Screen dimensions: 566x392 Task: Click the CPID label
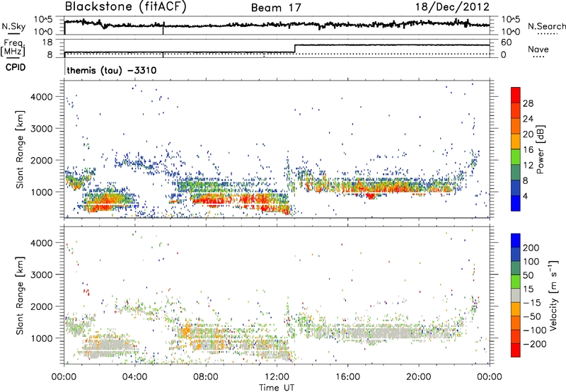tap(16, 67)
